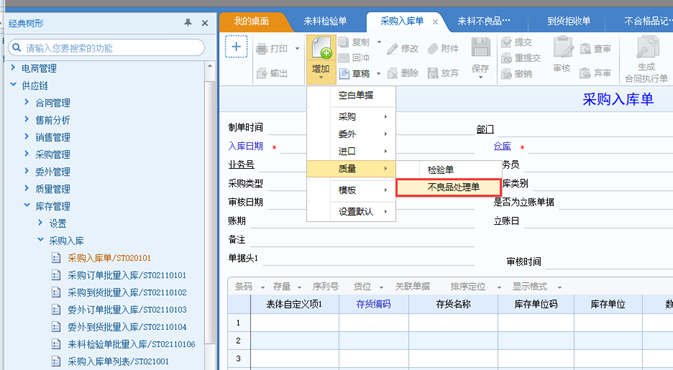
Task: Click the Add (增加) document icon
Action: point(321,48)
